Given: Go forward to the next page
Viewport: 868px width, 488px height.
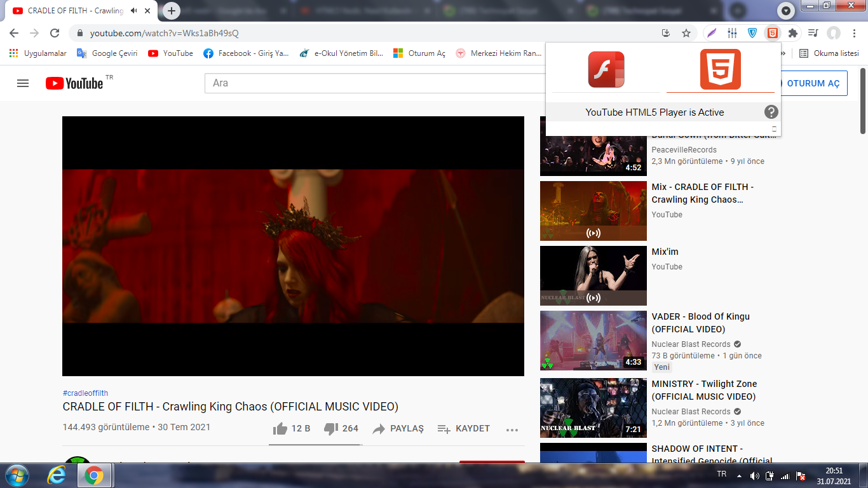Looking at the screenshot, I should click(34, 33).
